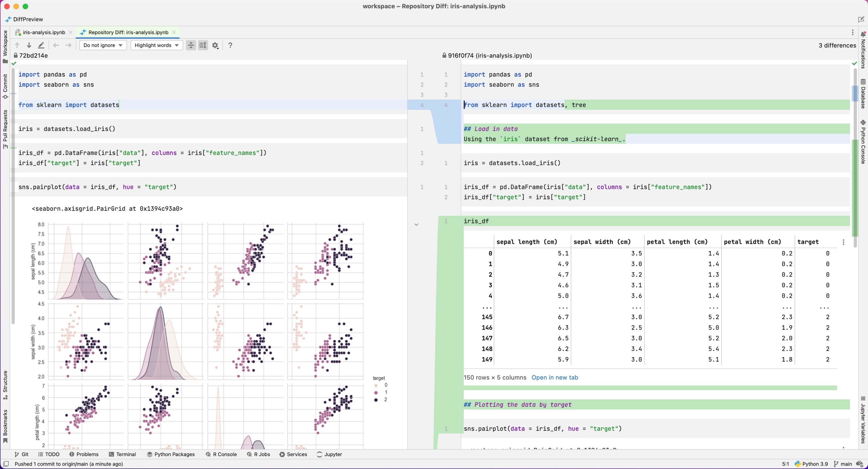
Task: Open diff viewer help
Action: click(x=230, y=45)
